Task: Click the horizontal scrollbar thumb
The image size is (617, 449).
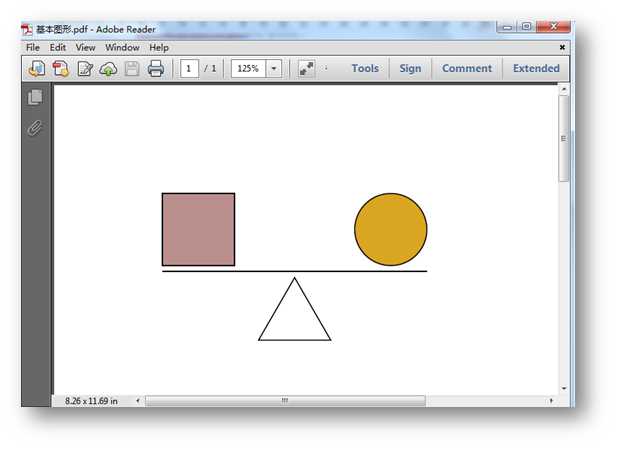Action: [x=285, y=401]
